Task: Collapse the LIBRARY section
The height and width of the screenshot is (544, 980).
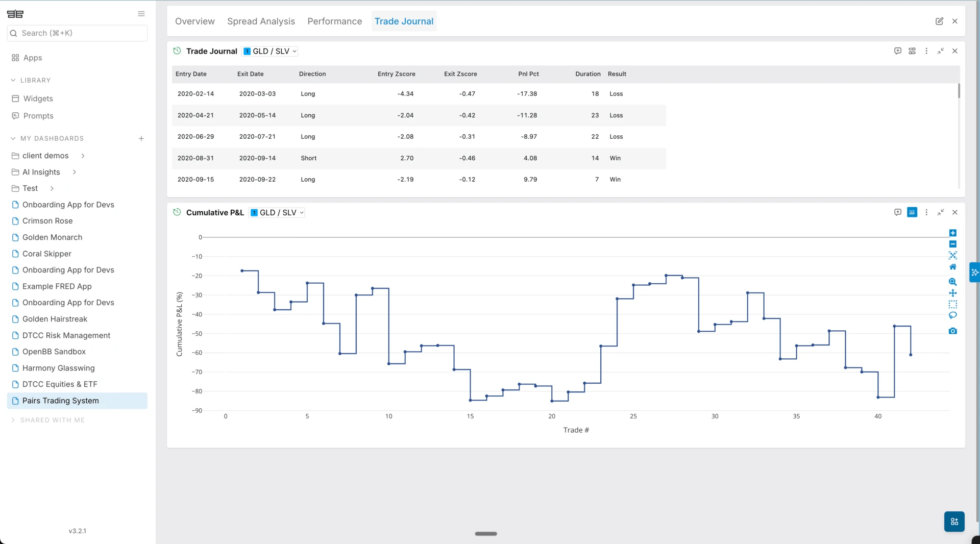Action: click(x=13, y=80)
